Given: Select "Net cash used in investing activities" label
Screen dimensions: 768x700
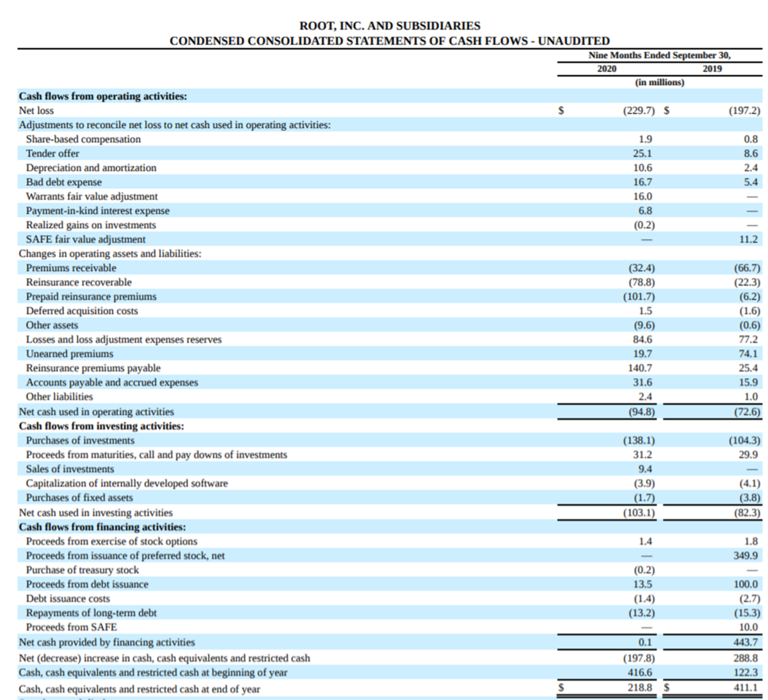Looking at the screenshot, I should 96,513.
